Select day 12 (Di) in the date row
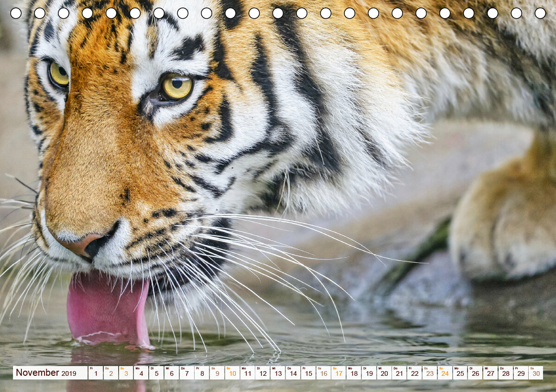Viewport: 556px width, 392px height. point(263,373)
